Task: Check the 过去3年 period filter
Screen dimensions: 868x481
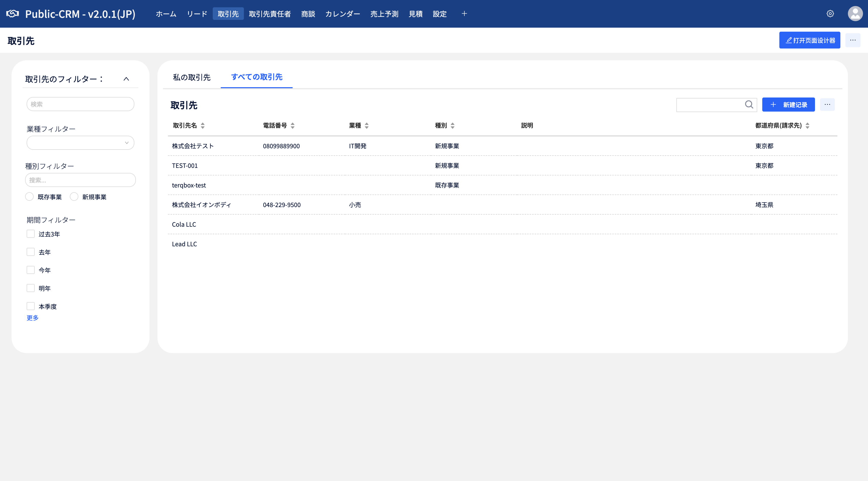Action: [31, 234]
